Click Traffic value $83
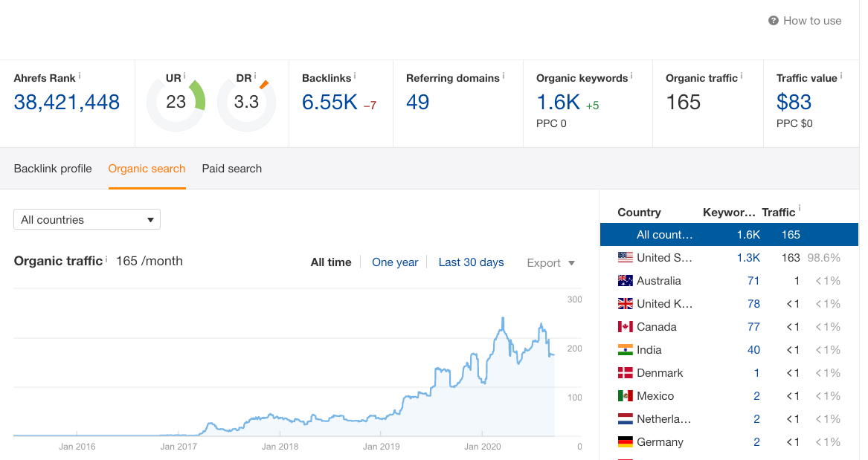 794,103
